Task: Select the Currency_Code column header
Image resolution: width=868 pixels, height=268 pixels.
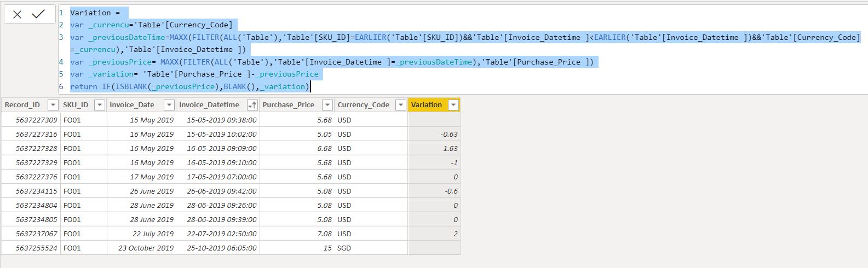Action: pos(371,105)
